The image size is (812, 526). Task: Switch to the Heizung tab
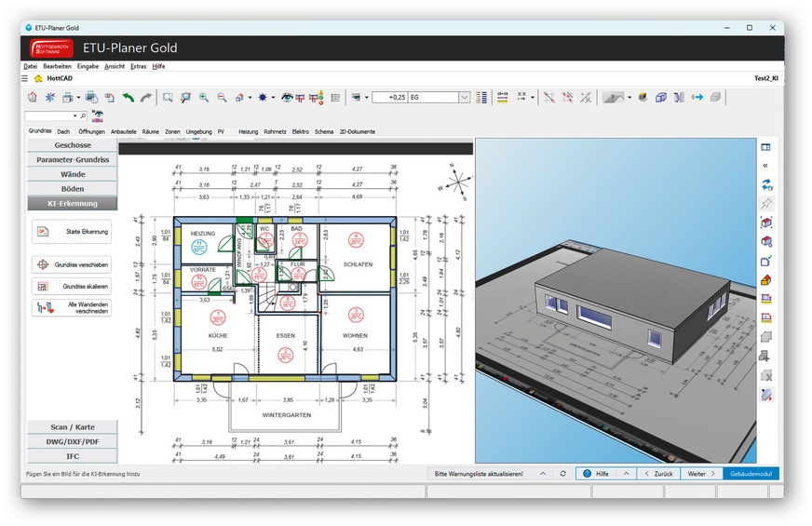click(x=248, y=131)
